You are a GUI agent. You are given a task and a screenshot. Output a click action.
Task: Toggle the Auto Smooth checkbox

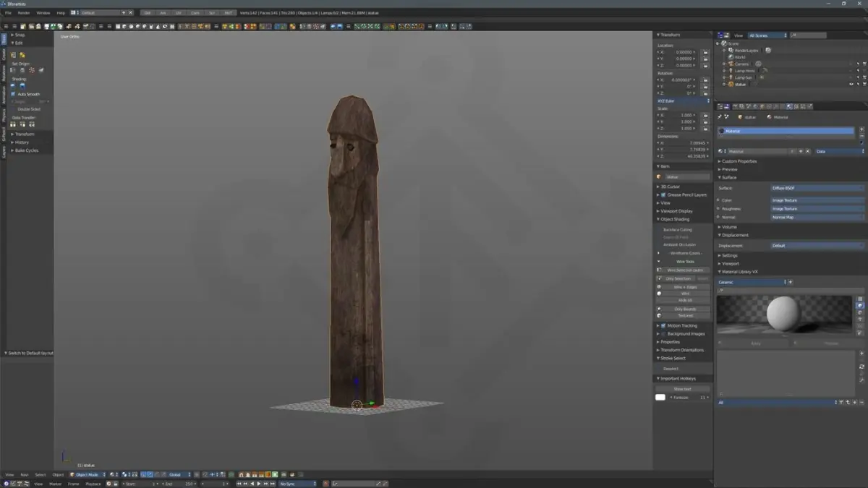(x=13, y=94)
